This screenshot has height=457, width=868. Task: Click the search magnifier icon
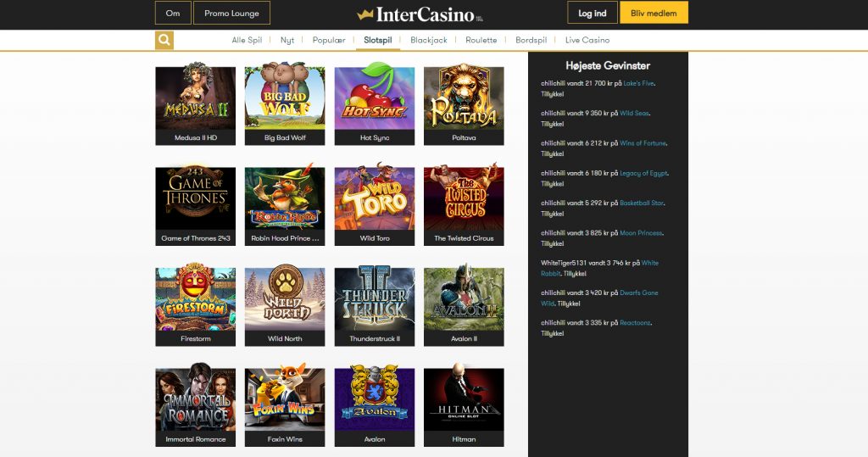164,40
